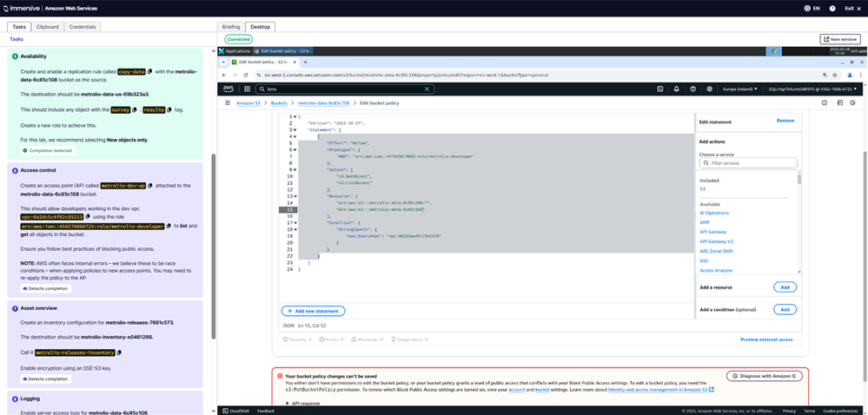Open the S3 side navigation hamburger menu

pyautogui.click(x=228, y=103)
